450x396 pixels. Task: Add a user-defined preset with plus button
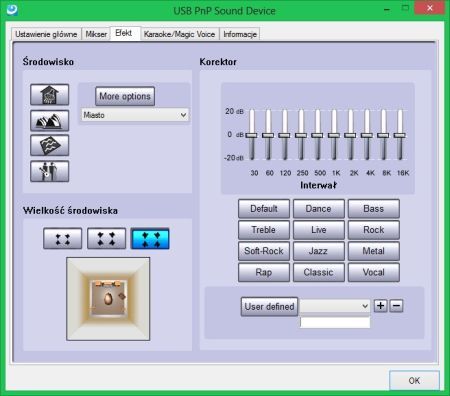pyautogui.click(x=380, y=305)
